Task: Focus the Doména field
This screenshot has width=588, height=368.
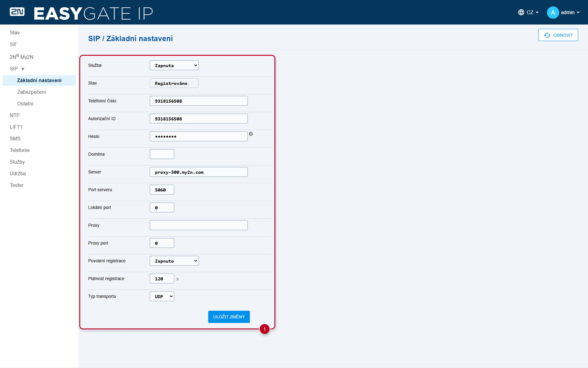Action: (162, 154)
